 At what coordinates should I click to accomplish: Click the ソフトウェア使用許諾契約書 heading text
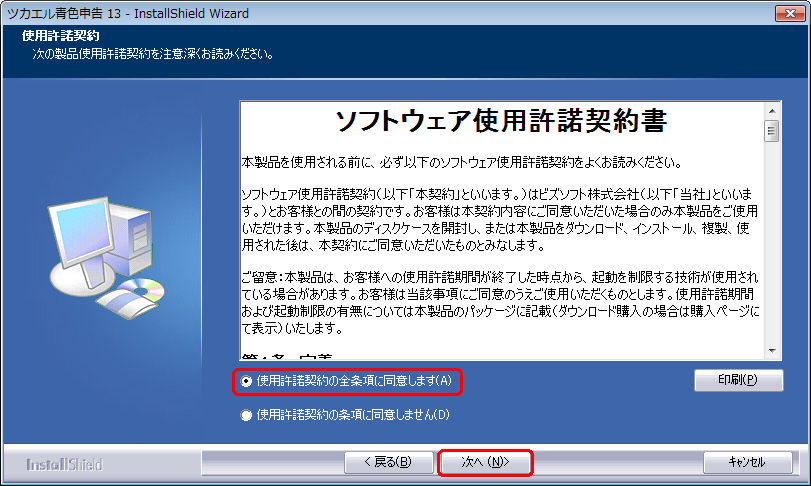coord(501,121)
